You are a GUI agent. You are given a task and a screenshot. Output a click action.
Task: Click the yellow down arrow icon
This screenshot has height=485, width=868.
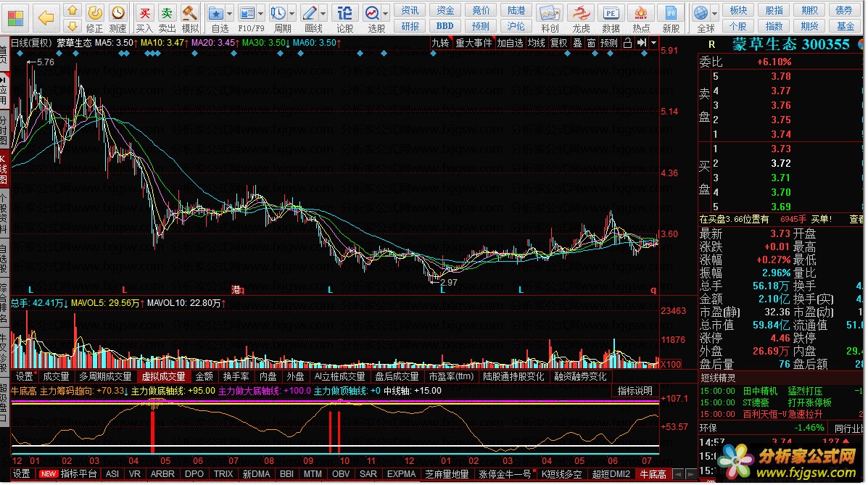72,26
